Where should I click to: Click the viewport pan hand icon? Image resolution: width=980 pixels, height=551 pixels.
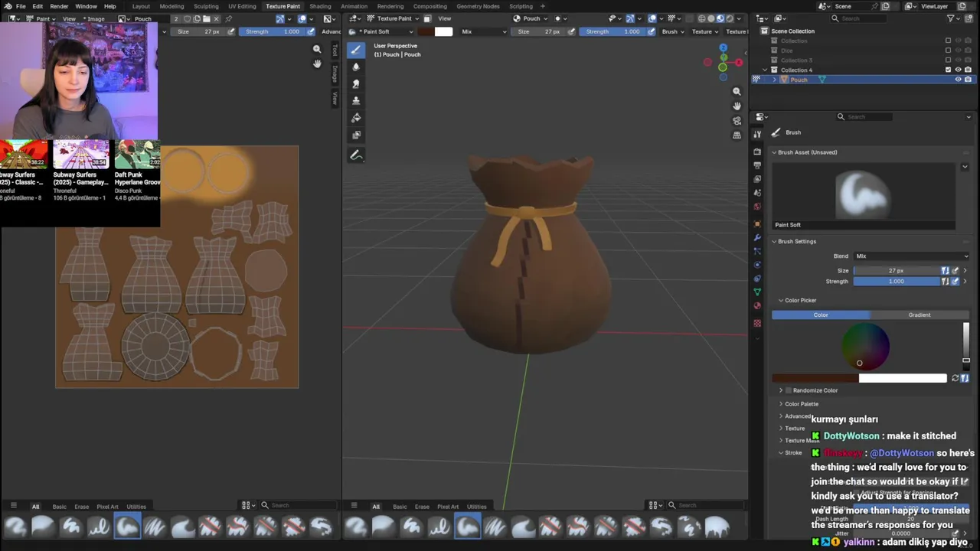(737, 106)
